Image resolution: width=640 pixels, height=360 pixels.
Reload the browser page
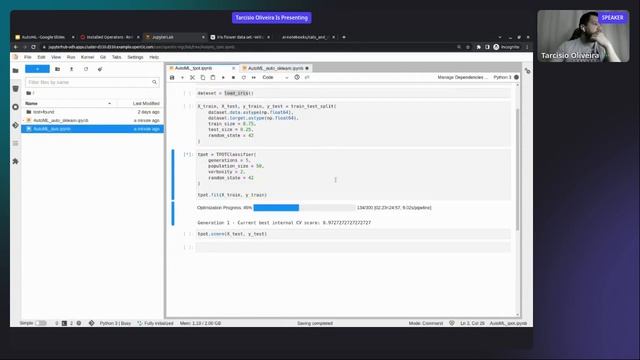point(33,47)
